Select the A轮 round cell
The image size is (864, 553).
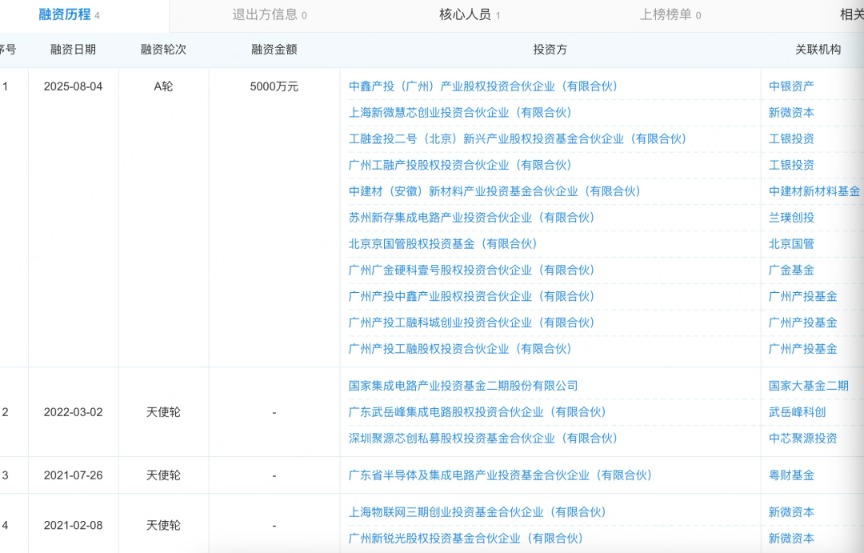(163, 86)
